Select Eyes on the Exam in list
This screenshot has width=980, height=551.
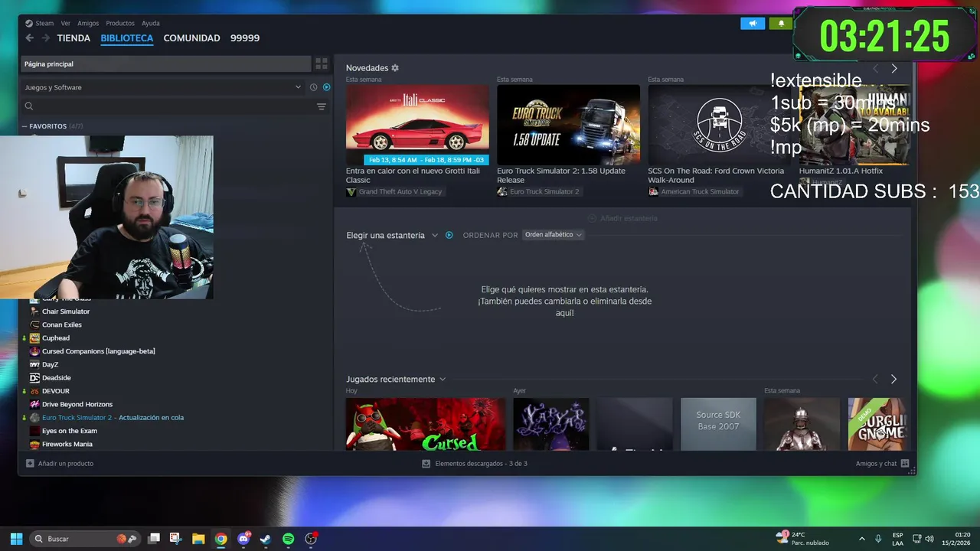coord(69,431)
